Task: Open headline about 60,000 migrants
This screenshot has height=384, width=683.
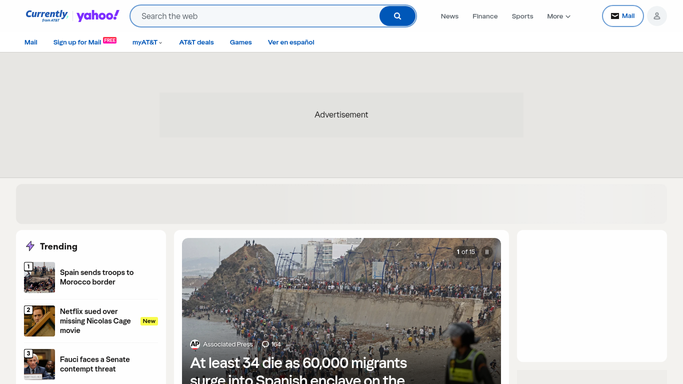Action: tap(298, 371)
